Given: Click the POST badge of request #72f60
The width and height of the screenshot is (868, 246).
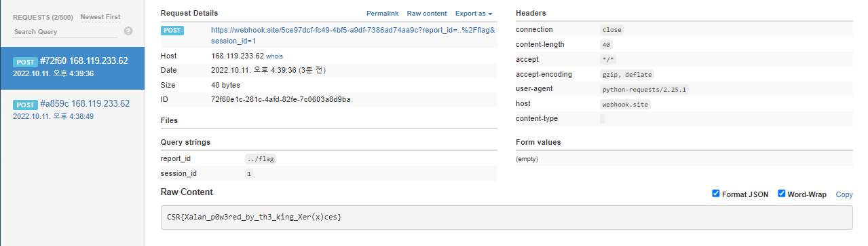Looking at the screenshot, I should pyautogui.click(x=25, y=62).
